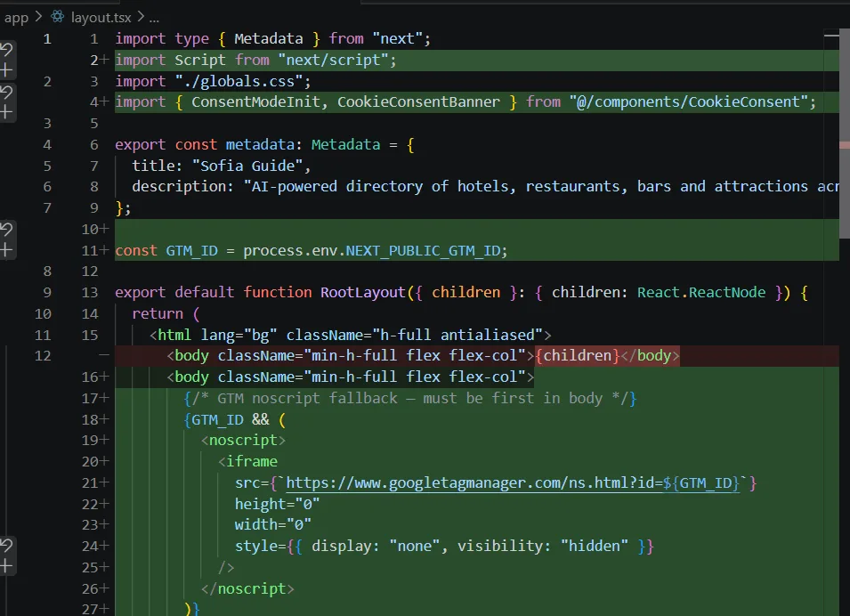
Task: Click the 'GTM noscript fallback' comment
Action: point(410,399)
